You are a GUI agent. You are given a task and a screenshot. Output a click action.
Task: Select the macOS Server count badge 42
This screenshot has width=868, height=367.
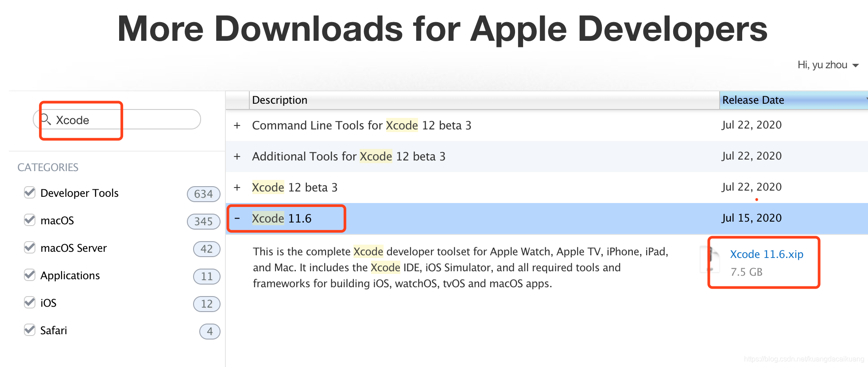pos(207,249)
